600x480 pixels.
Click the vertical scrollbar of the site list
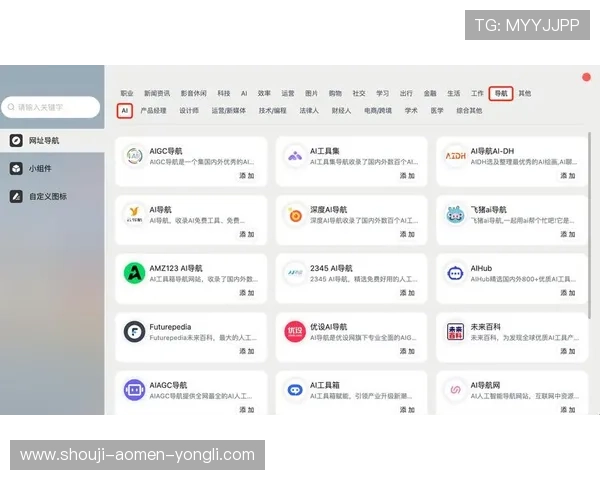(x=589, y=225)
